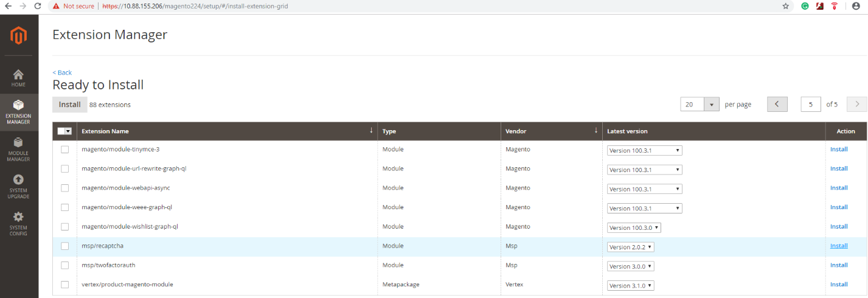The width and height of the screenshot is (868, 298).
Task: Open the Home sidebar item
Action: (19, 78)
